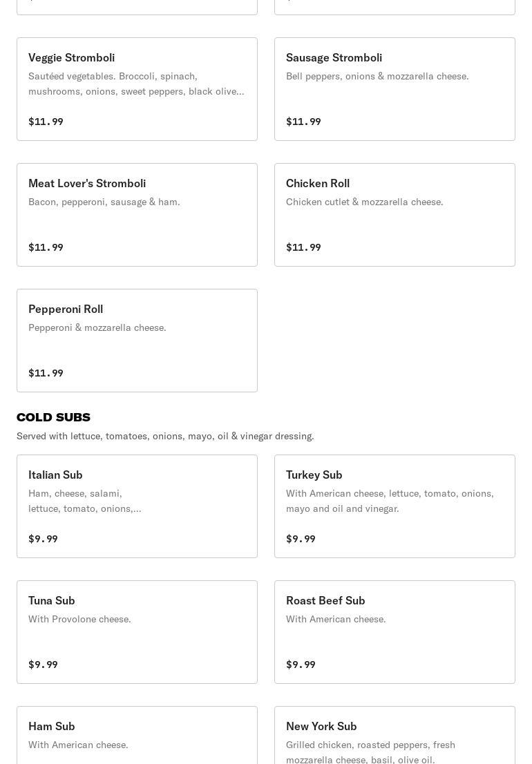Click the Pepperoni Roll title text
The height and width of the screenshot is (764, 532).
66,309
